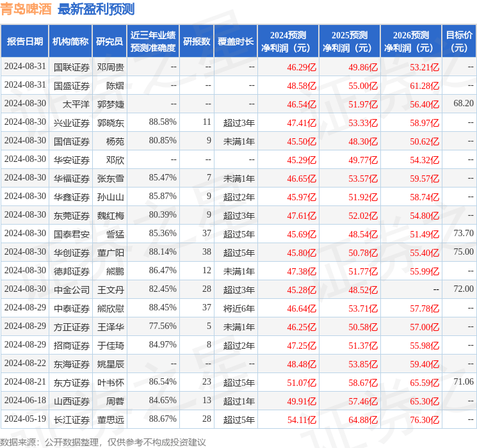This screenshot has width=477, height=448.
Task: Click the 最新盈利预测 heading
Action: (96, 9)
